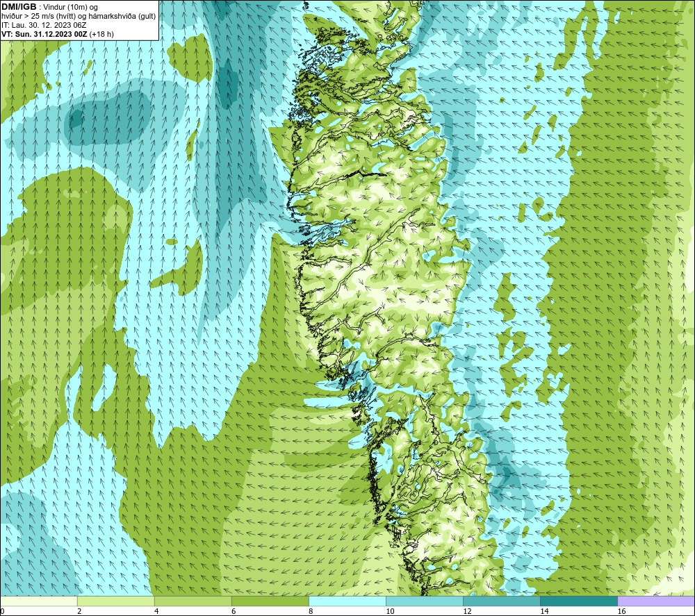
Task: Click the legend label '6'
Action: pos(233,611)
